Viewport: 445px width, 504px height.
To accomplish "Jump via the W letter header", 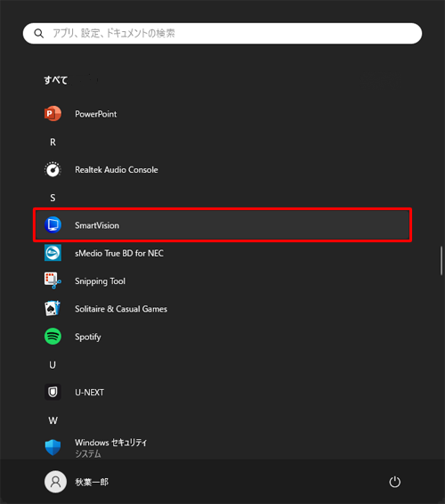I will pyautogui.click(x=53, y=420).
